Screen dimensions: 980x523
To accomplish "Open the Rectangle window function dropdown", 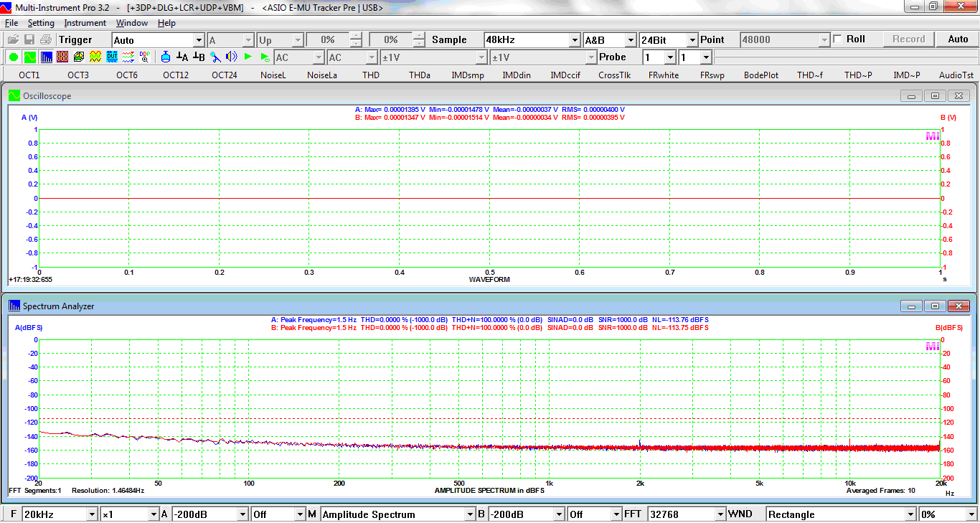I will pos(910,514).
